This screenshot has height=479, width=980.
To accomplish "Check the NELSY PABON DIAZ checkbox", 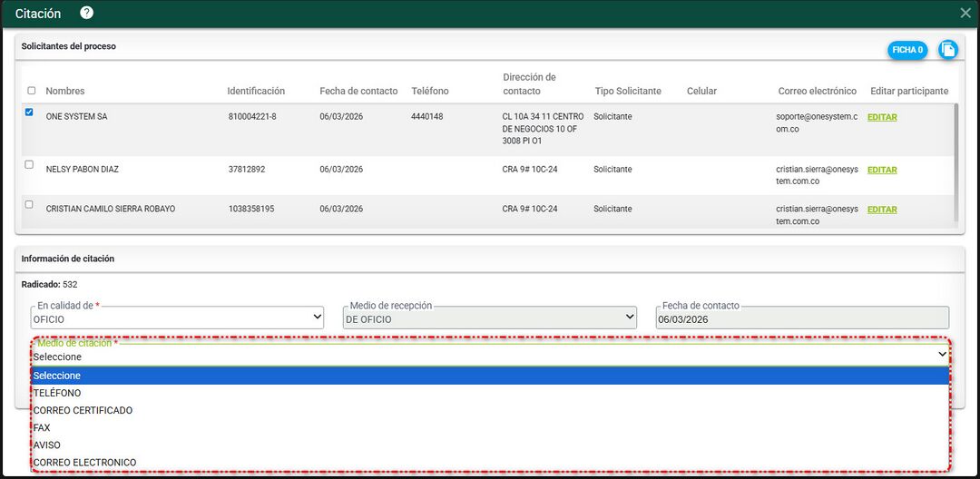I will (30, 165).
